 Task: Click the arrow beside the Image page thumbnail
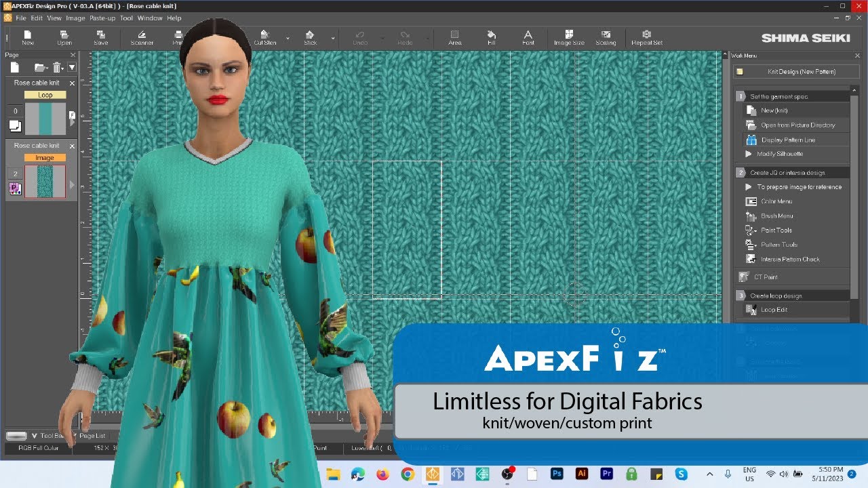tap(73, 183)
